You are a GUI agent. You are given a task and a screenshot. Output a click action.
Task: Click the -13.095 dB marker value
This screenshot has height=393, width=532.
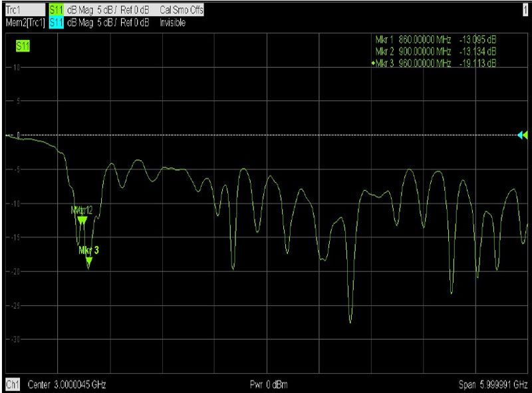pyautogui.click(x=477, y=40)
